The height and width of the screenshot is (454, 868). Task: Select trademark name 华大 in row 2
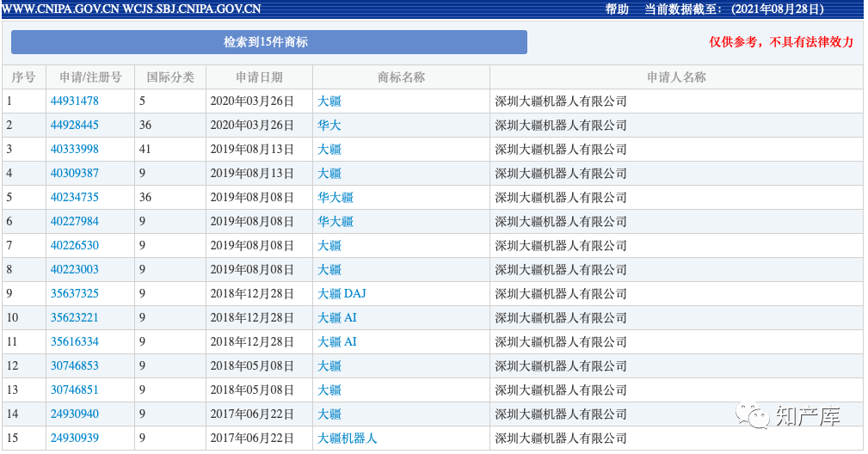pyautogui.click(x=329, y=126)
